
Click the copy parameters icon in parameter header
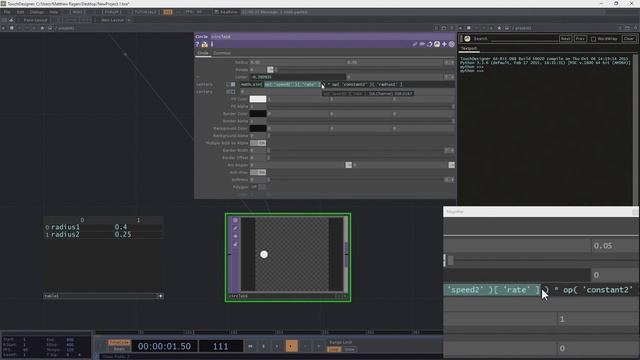coord(422,44)
